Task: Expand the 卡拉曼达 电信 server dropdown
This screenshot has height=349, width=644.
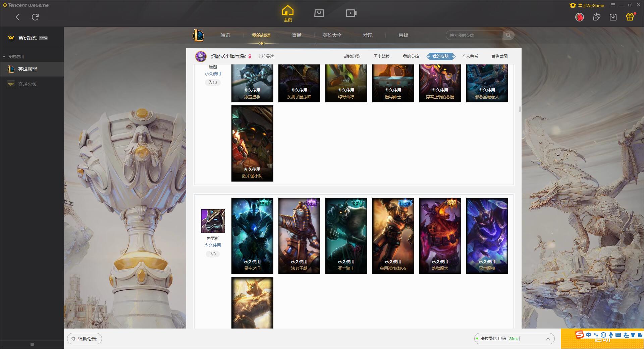Action: tap(514, 339)
